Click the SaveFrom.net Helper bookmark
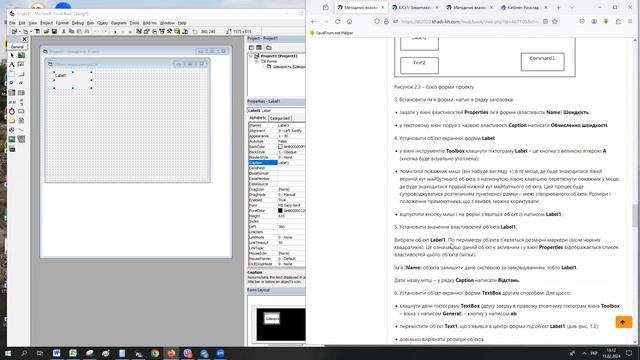Image resolution: width=640 pixels, height=360 pixels. click(331, 33)
